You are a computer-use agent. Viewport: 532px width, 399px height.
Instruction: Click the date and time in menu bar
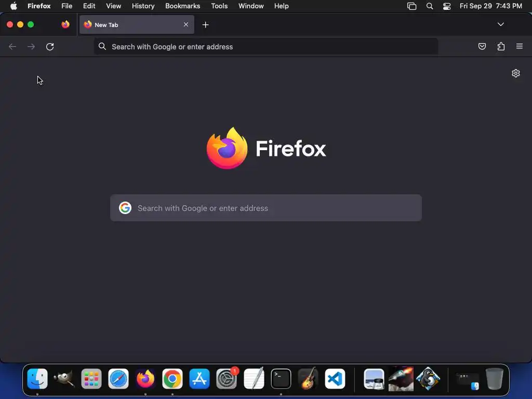490,6
